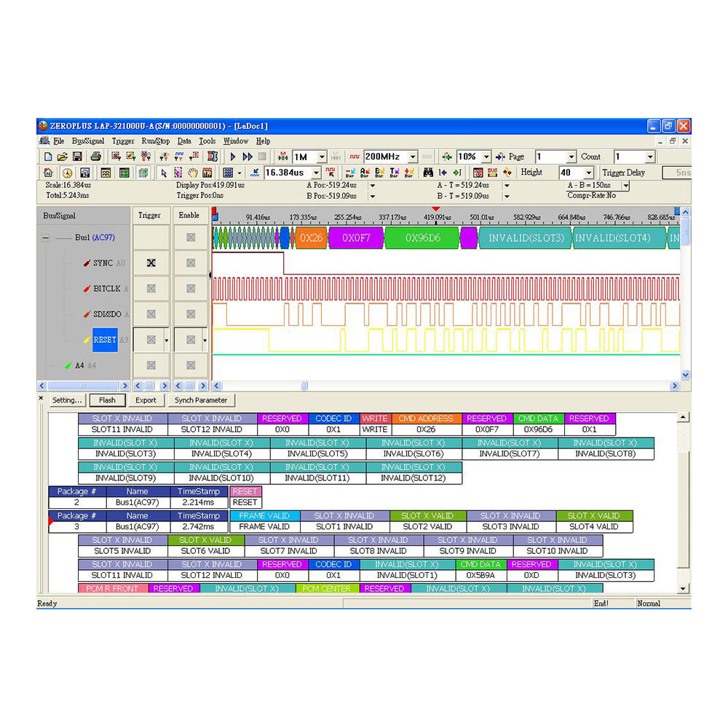
Task: Click the BUS packet list icon
Action: (492, 173)
